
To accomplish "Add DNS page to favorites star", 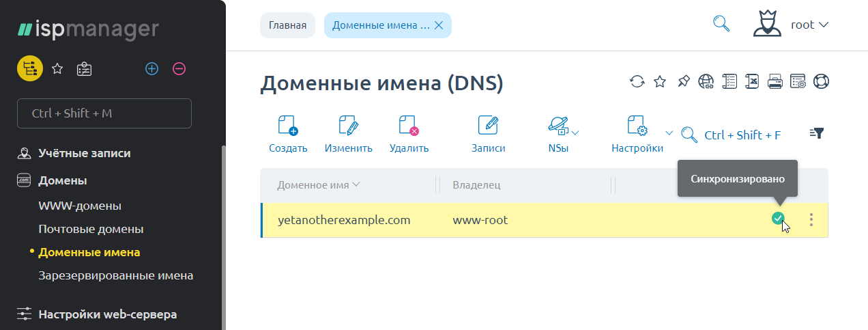I will (660, 82).
